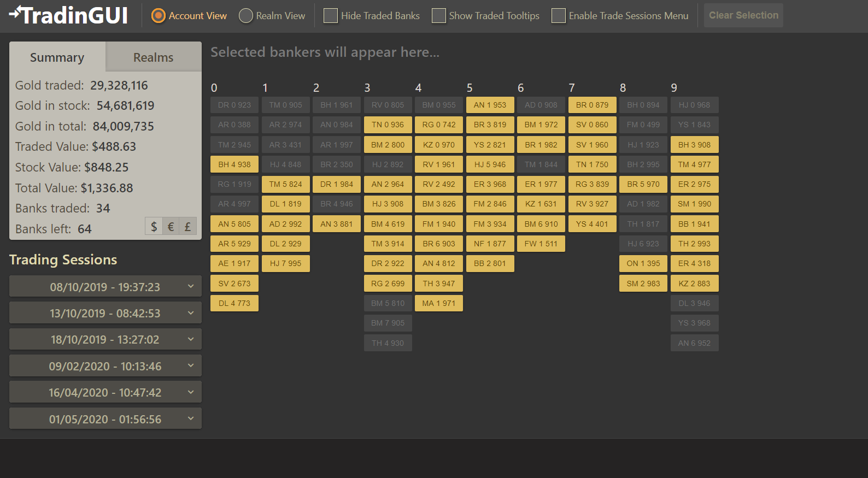Click the greyed DR 0 923 bank
The image size is (868, 478).
tap(234, 105)
